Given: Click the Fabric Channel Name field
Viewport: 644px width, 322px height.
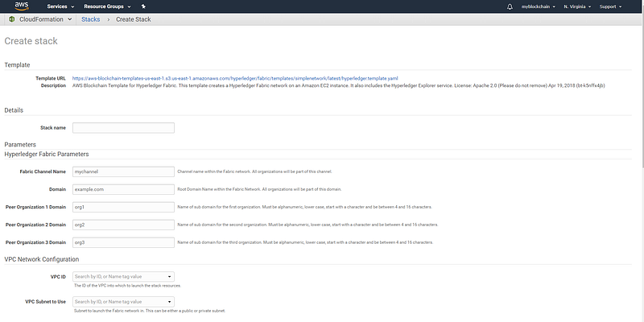Looking at the screenshot, I should click(x=124, y=171).
